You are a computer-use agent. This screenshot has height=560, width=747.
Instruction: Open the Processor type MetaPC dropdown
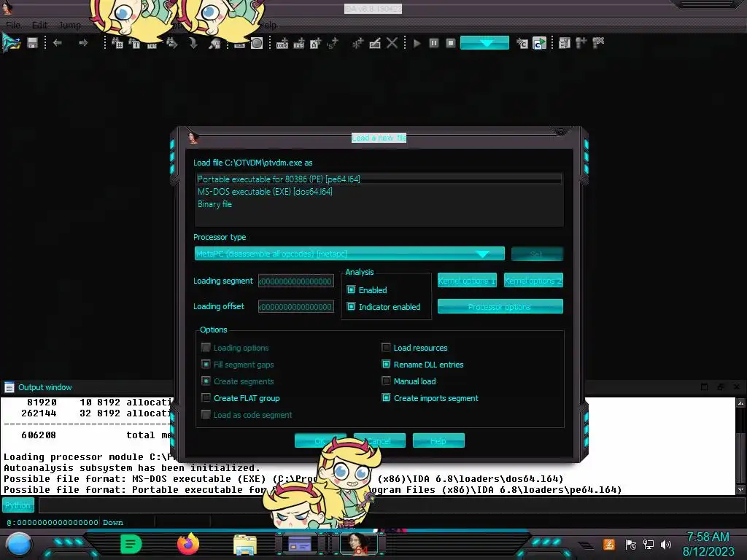click(349, 254)
